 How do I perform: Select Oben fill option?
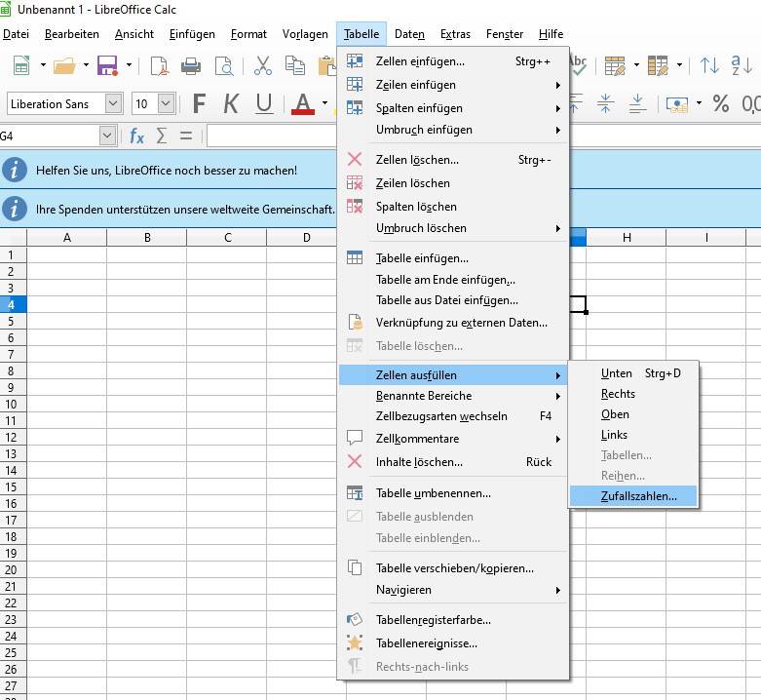click(x=633, y=414)
